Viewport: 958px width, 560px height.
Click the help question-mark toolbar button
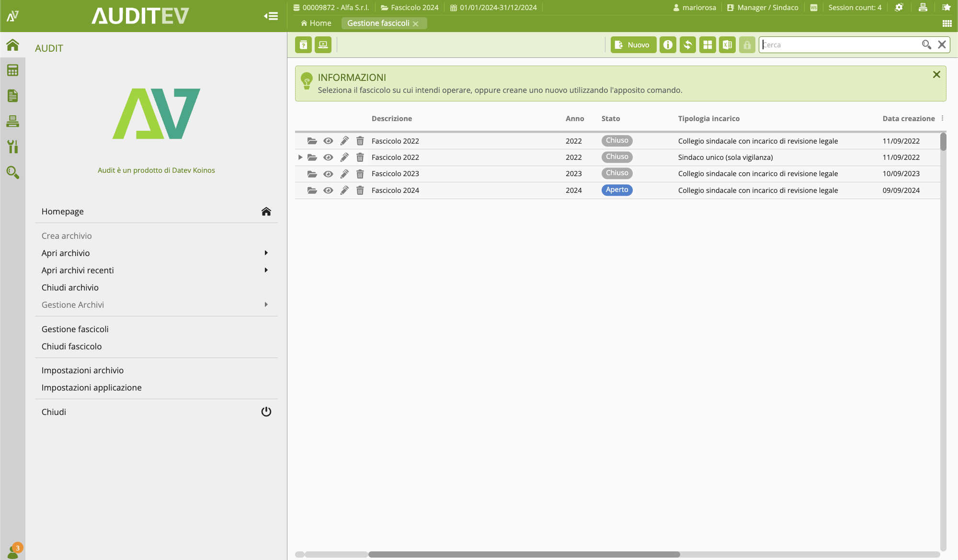pyautogui.click(x=303, y=45)
